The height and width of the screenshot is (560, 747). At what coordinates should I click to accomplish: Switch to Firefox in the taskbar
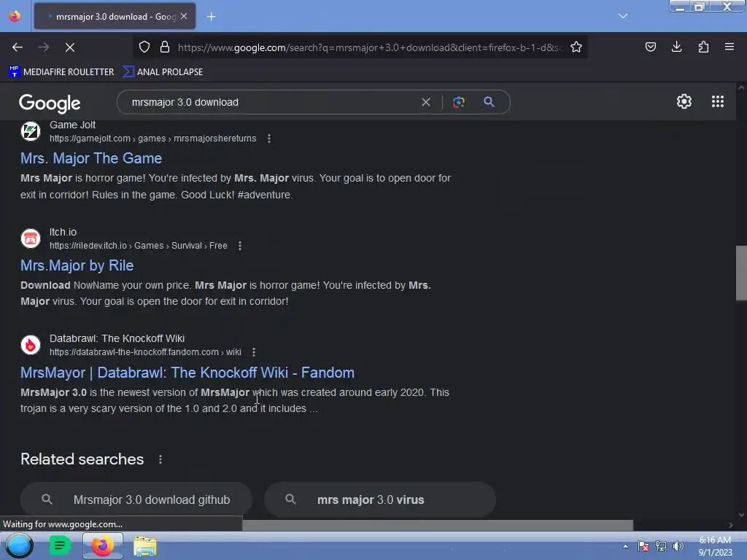click(x=102, y=545)
